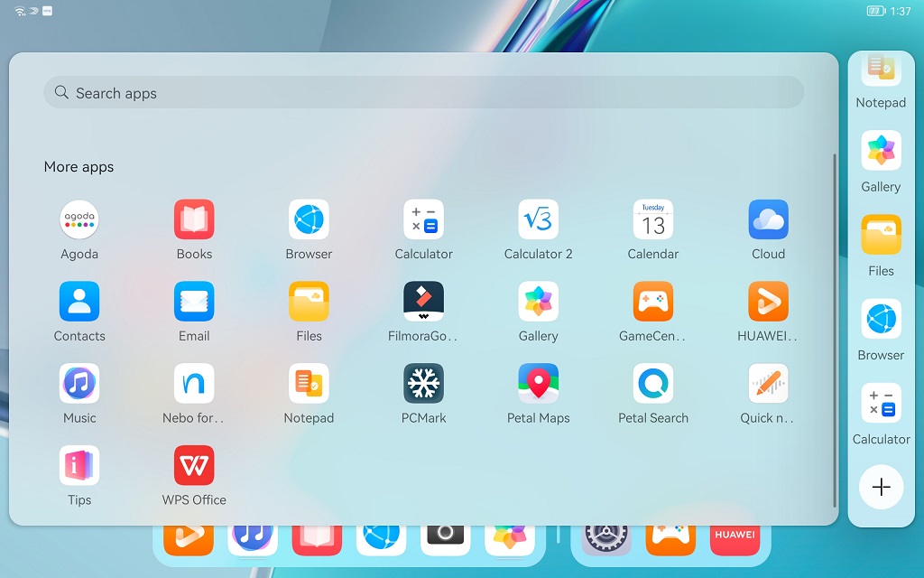Image resolution: width=924 pixels, height=578 pixels.
Task: Click the More apps panel scrollbar
Action: pyautogui.click(x=835, y=331)
